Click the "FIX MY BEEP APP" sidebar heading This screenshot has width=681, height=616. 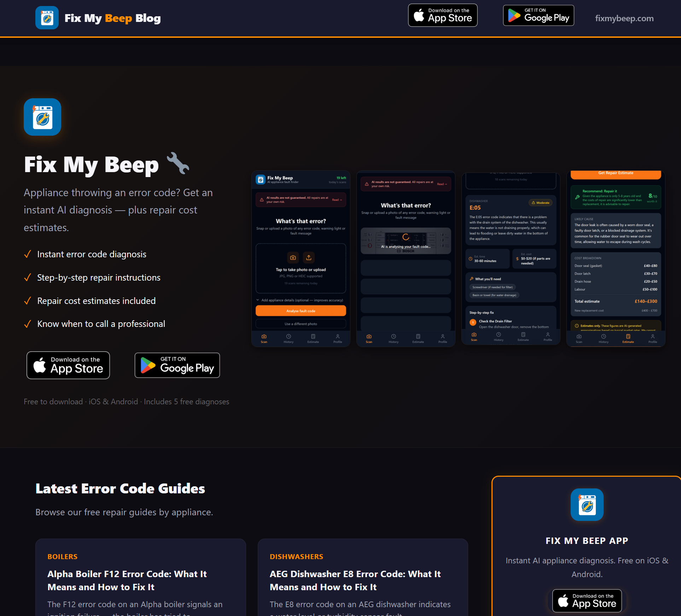[x=587, y=541]
